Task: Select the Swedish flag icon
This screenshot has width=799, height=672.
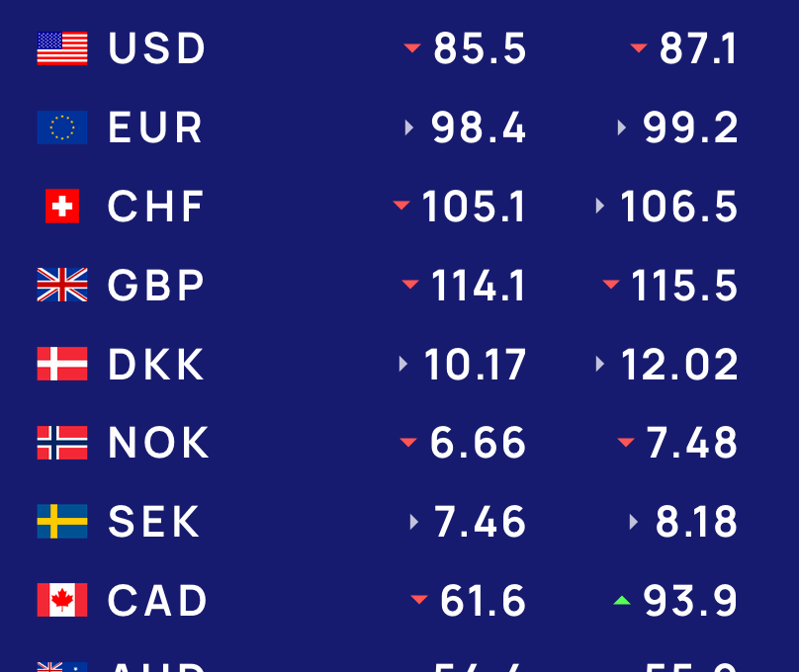Action: [62, 522]
